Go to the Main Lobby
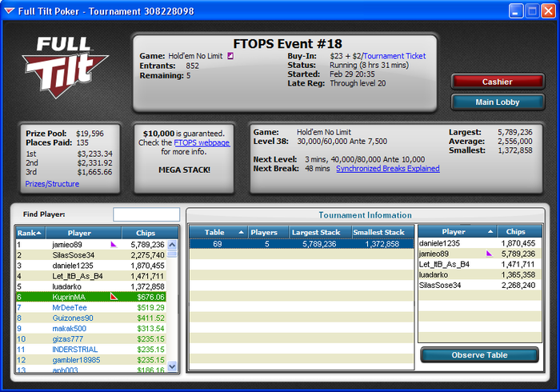This screenshot has width=560, height=392. click(x=497, y=102)
